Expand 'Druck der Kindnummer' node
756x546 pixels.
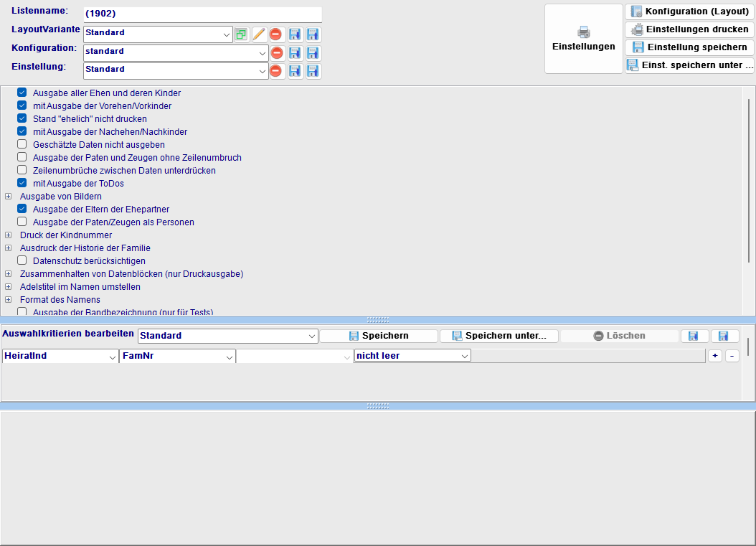(x=9, y=235)
